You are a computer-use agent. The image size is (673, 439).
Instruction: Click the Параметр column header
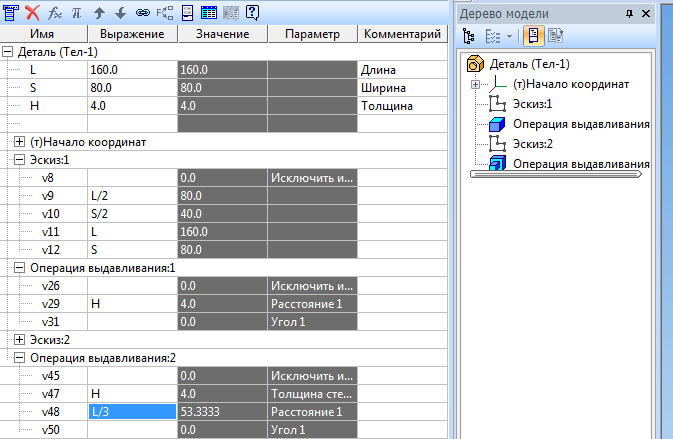click(312, 34)
